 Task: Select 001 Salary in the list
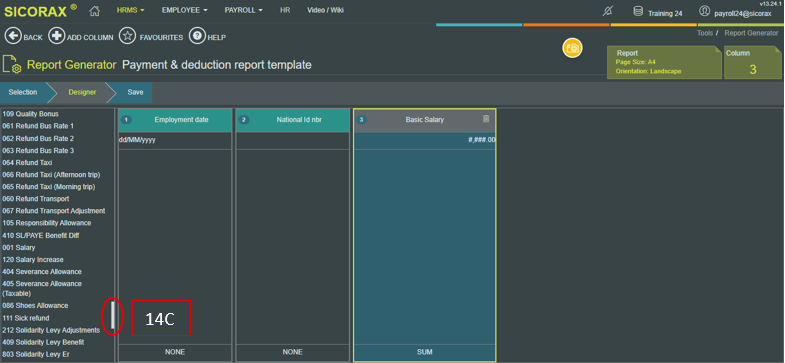[19, 248]
